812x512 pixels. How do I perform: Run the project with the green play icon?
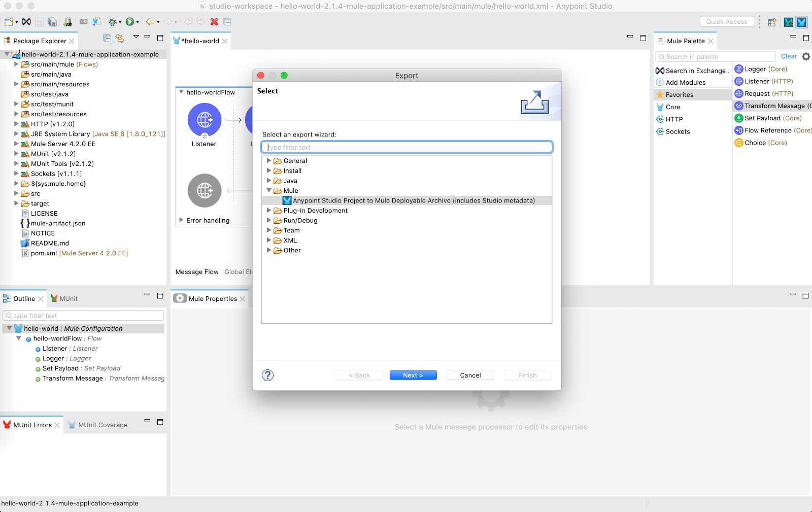(x=130, y=22)
